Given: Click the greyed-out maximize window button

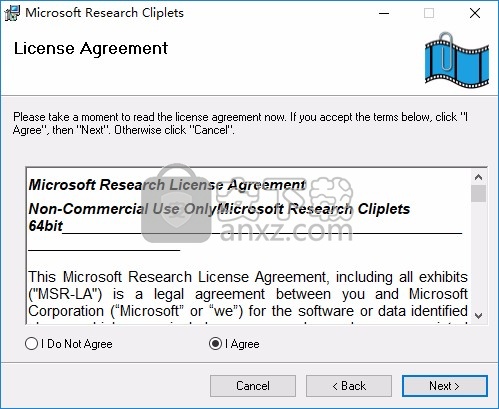Looking at the screenshot, I should pyautogui.click(x=429, y=13).
